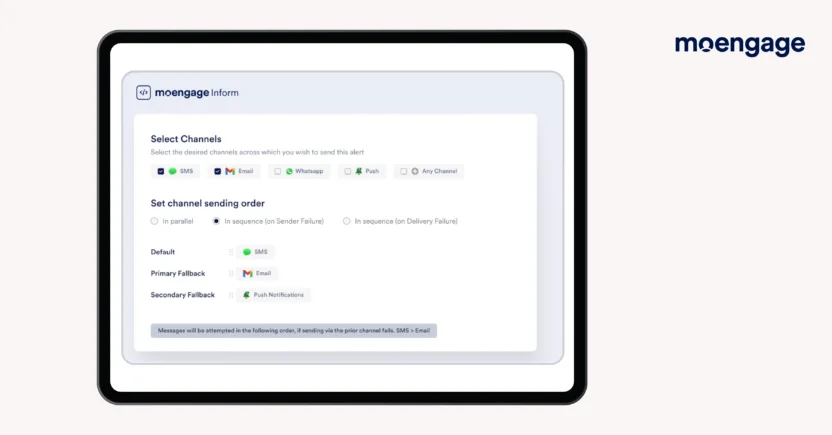Image resolution: width=832 pixels, height=435 pixels.
Task: Enable the Whatsapp channel checkbox
Action: click(278, 171)
